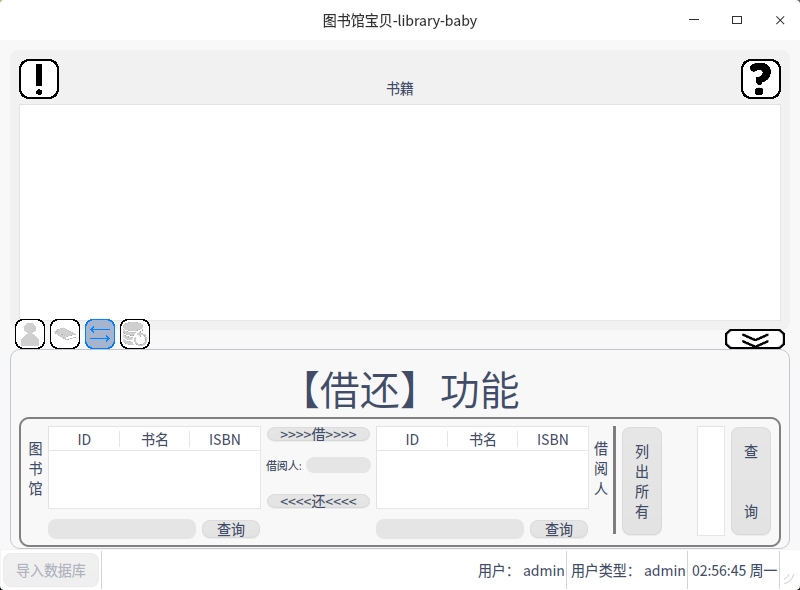Sort library table by ISBN column header

point(224,439)
